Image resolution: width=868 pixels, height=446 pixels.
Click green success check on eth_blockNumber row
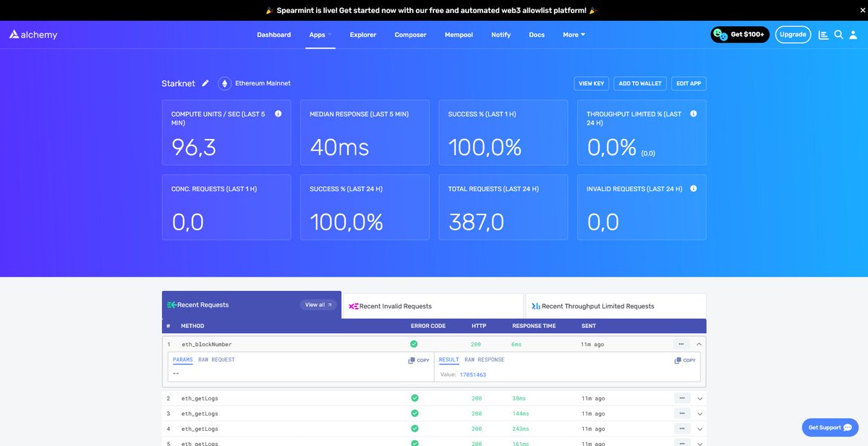pyautogui.click(x=414, y=344)
